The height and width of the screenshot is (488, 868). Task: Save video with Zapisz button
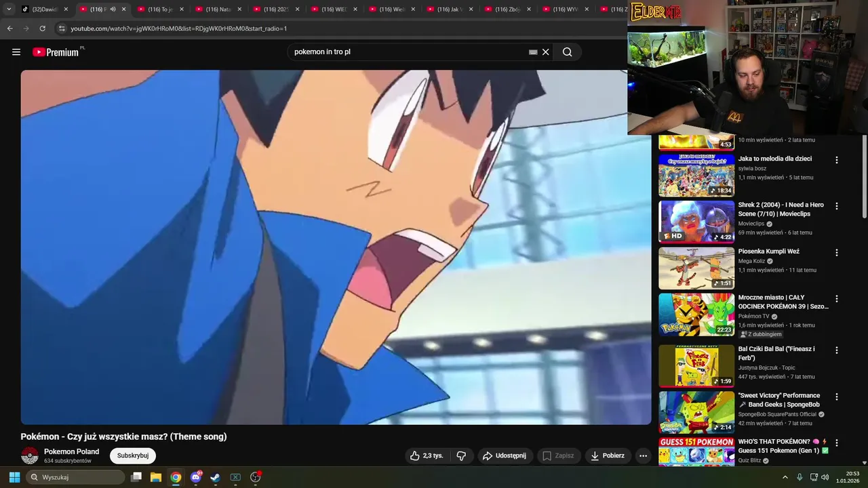tap(559, 456)
